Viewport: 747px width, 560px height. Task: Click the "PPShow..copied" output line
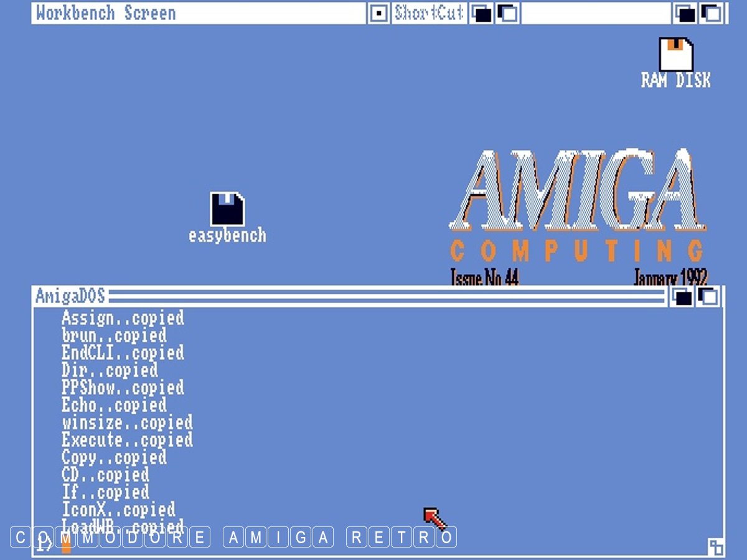(123, 388)
